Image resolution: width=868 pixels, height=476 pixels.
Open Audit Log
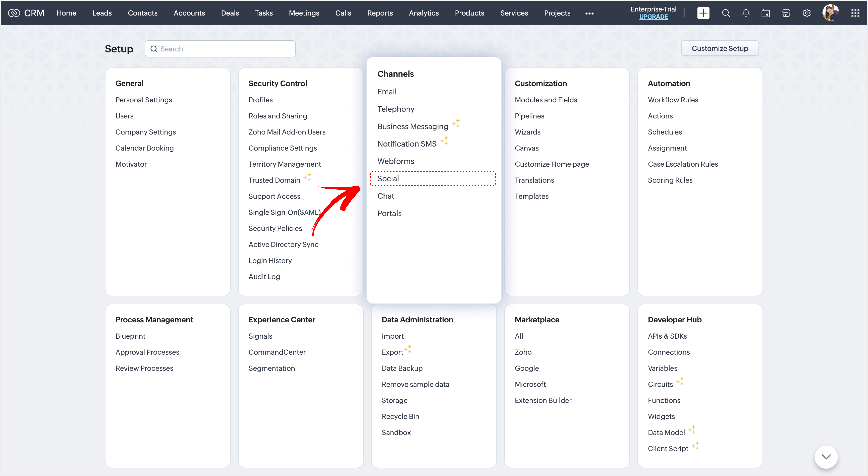(x=264, y=277)
